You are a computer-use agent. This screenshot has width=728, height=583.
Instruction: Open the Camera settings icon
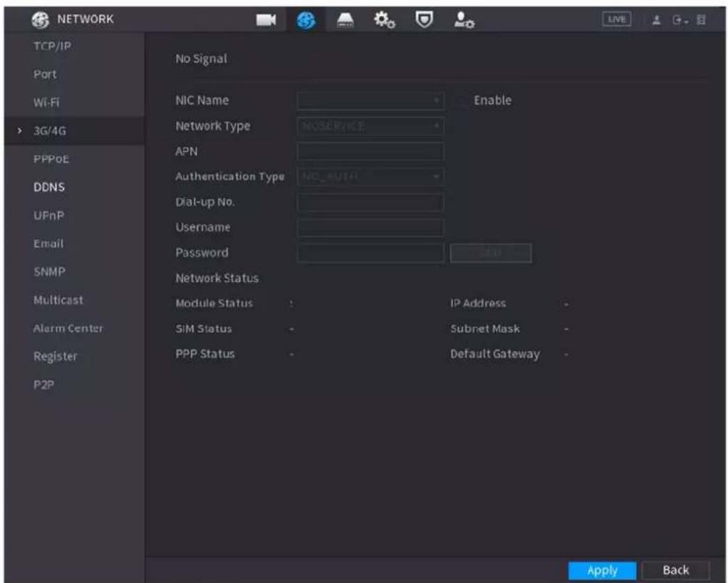266,20
